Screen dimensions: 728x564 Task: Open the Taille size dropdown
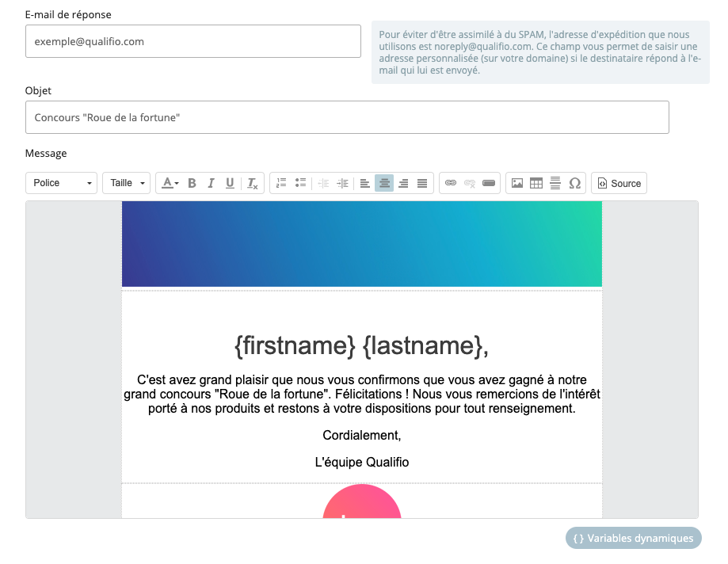point(126,183)
